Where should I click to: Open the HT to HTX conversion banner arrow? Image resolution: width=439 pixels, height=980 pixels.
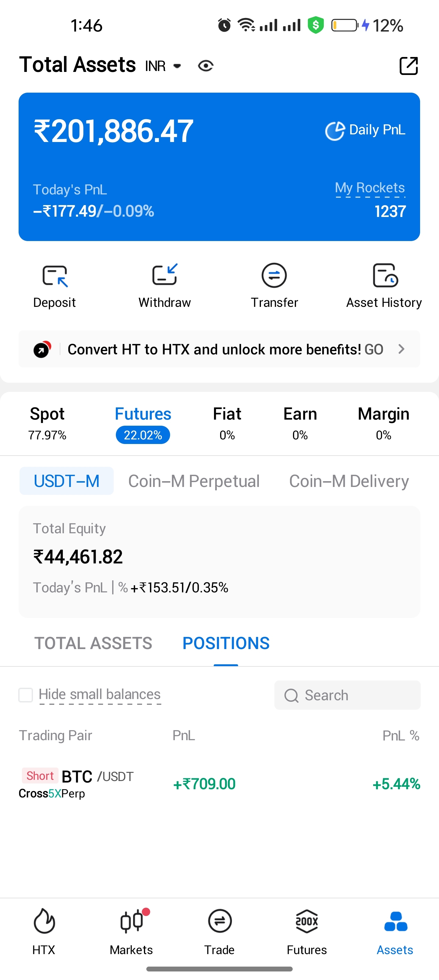(x=401, y=349)
